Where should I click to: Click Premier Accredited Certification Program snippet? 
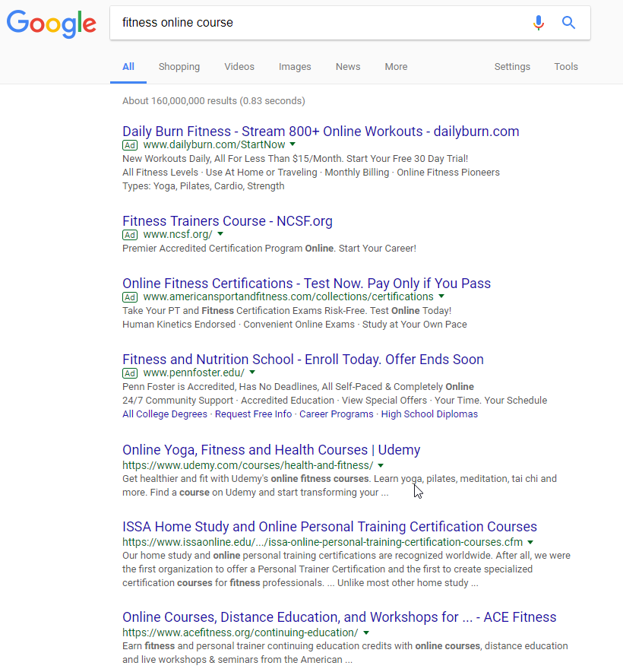(x=269, y=248)
